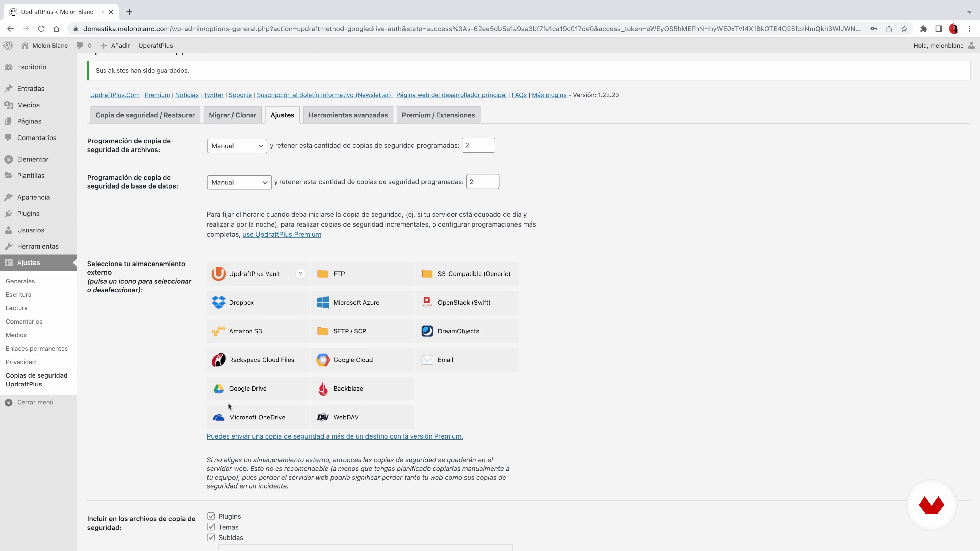The image size is (980, 551).
Task: Open the Añadir new content menu
Action: [x=115, y=46]
